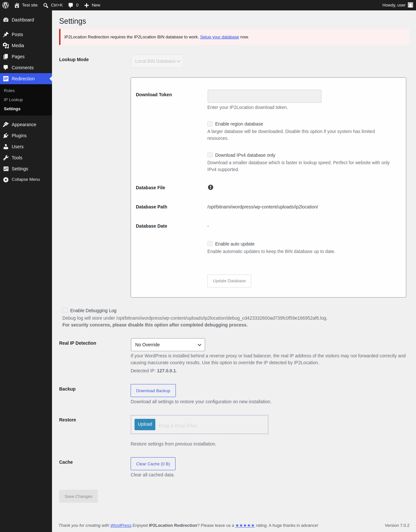
Task: Open the Pages menu label
Action: (18, 57)
